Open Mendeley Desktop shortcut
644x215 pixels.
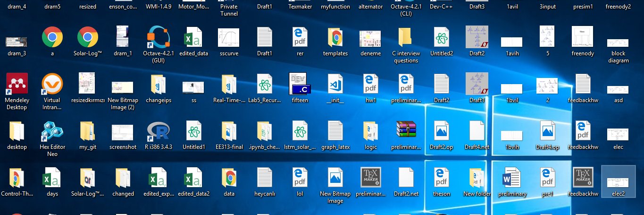[17, 85]
